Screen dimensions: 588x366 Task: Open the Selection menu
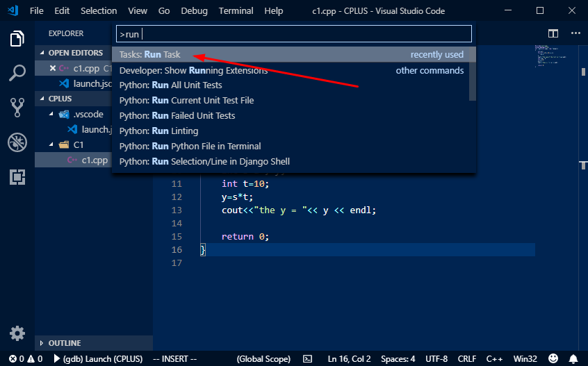[99, 11]
